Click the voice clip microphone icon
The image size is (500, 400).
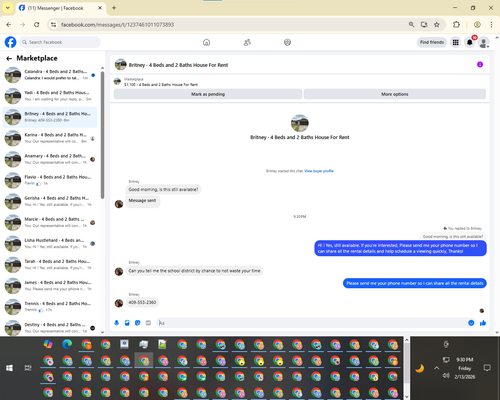[117, 323]
